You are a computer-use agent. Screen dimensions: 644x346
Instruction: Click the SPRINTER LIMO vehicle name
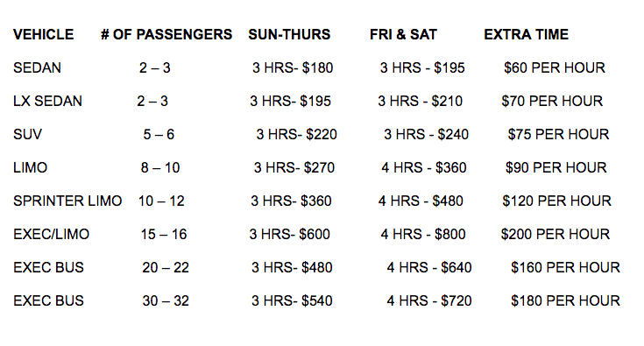coord(67,201)
